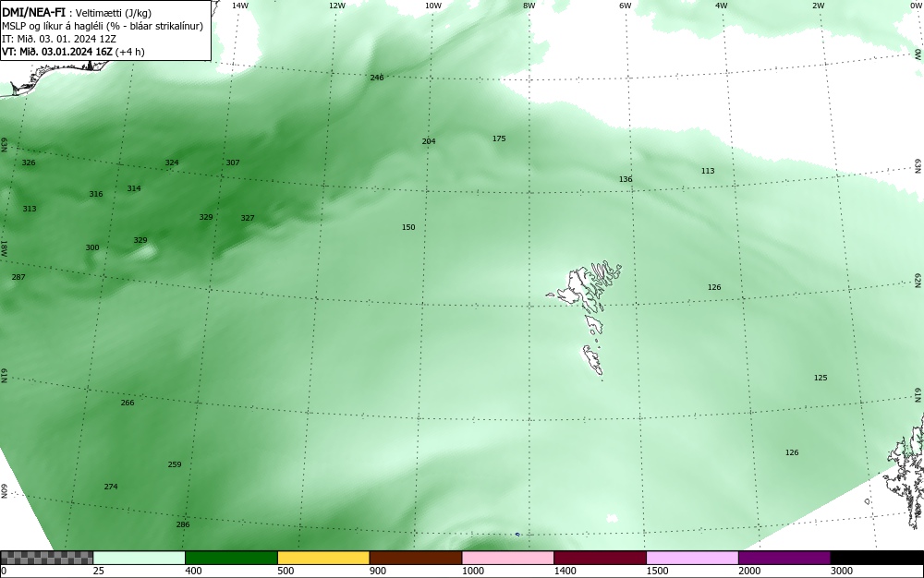
Task: Click the legend scale label "1400"
Action: click(x=565, y=571)
